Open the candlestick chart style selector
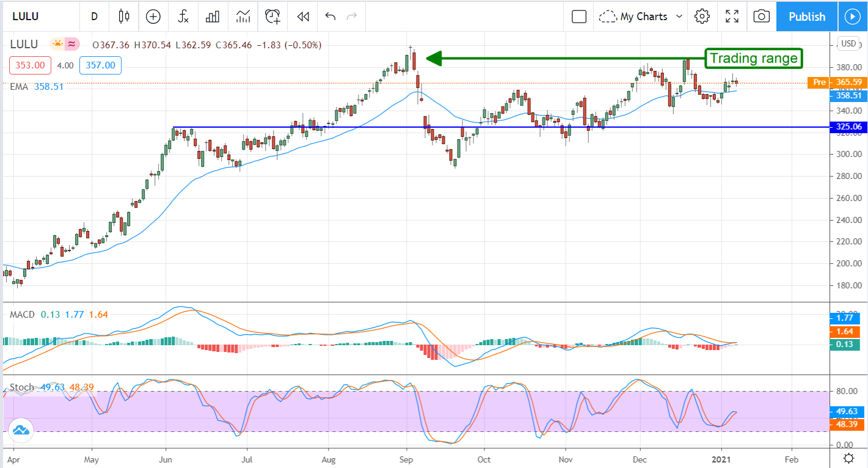The width and height of the screenshot is (868, 468). [125, 16]
